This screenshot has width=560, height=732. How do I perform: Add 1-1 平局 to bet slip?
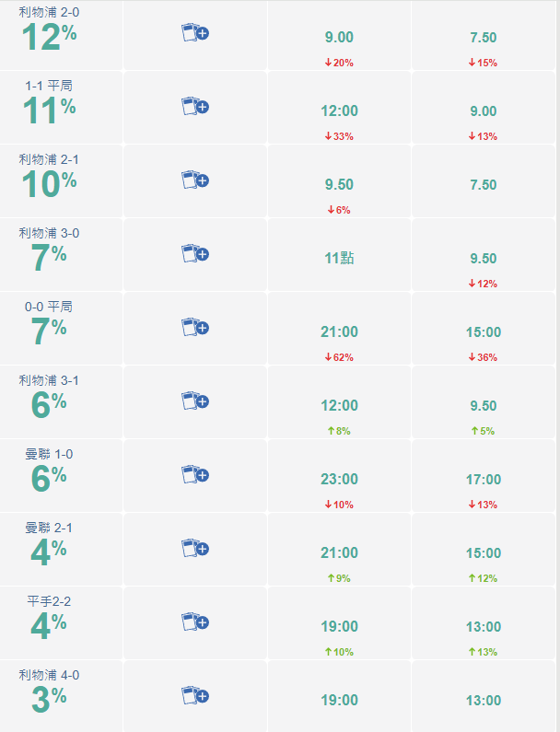coord(195,107)
